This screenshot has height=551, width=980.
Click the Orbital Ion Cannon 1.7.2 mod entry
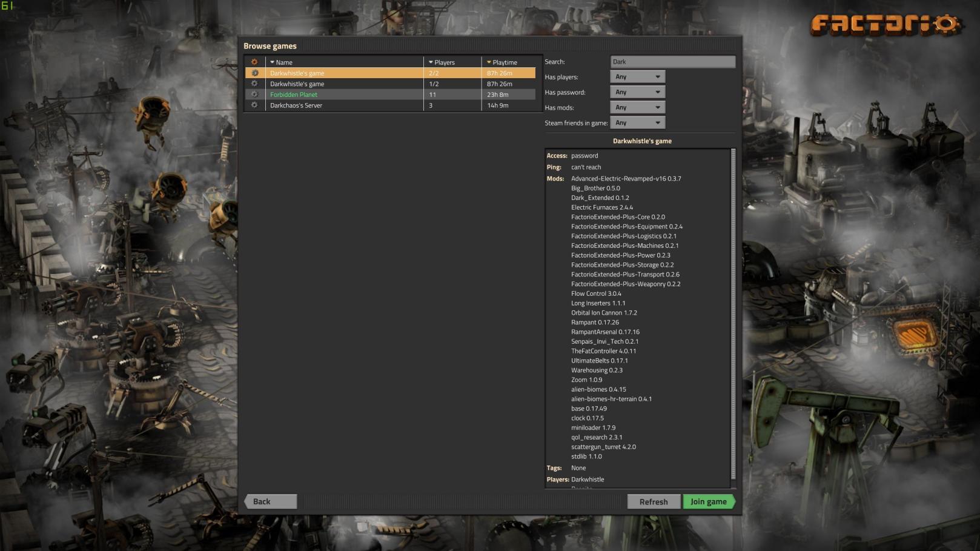(604, 313)
